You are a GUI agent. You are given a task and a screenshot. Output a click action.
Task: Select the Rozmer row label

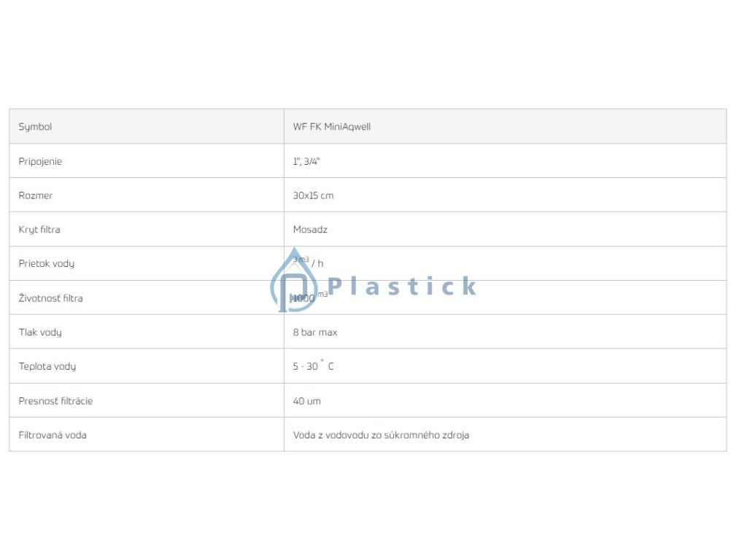[x=36, y=195]
